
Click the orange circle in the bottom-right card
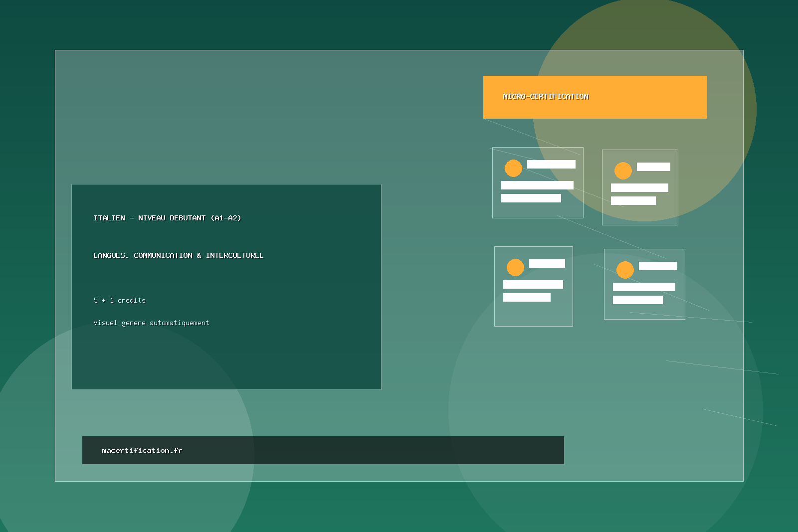click(625, 270)
